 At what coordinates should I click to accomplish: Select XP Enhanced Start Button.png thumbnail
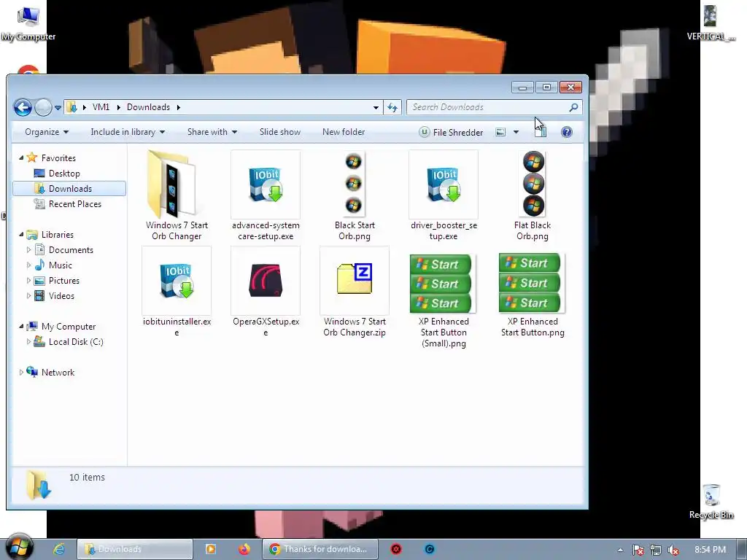tap(532, 283)
